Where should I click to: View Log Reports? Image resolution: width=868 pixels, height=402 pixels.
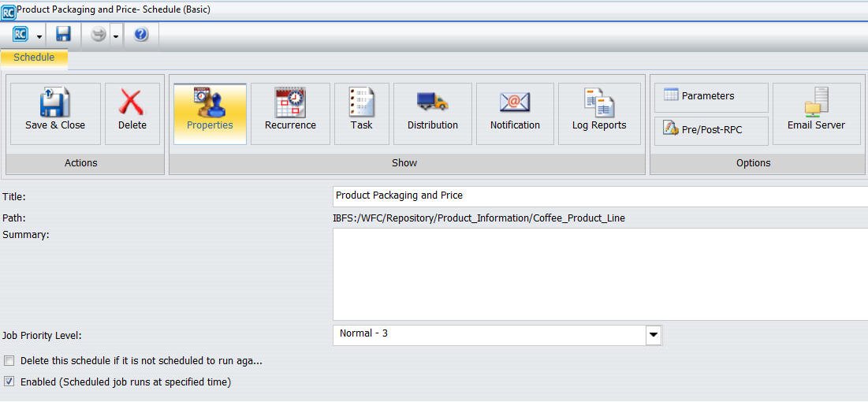pyautogui.click(x=599, y=114)
